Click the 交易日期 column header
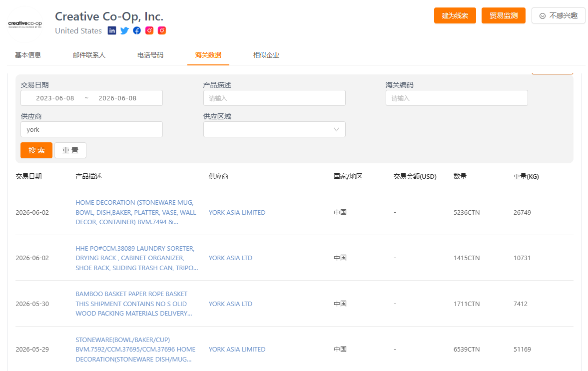 [28, 176]
